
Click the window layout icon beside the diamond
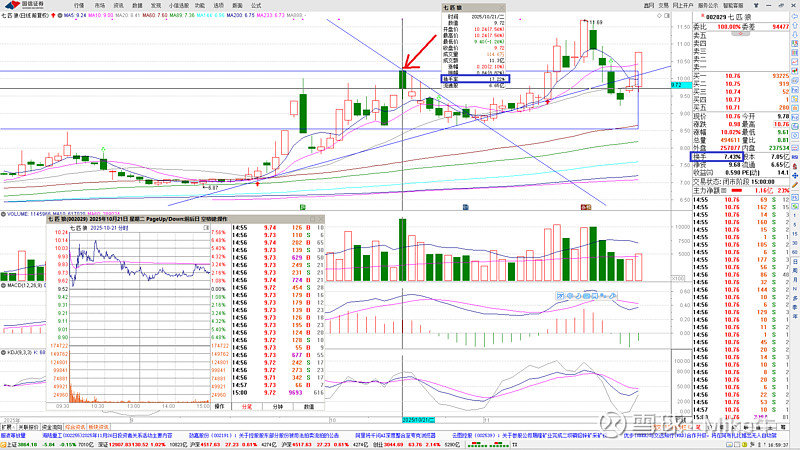[x=667, y=16]
